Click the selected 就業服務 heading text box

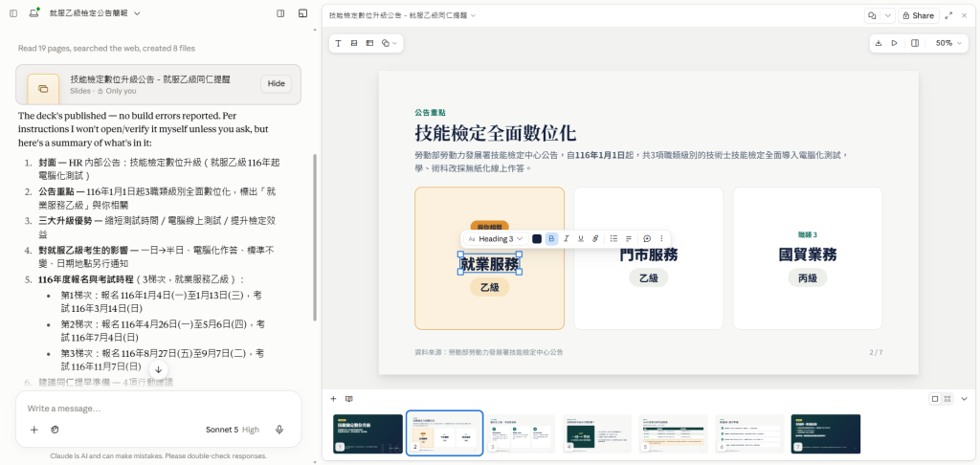coord(490,264)
